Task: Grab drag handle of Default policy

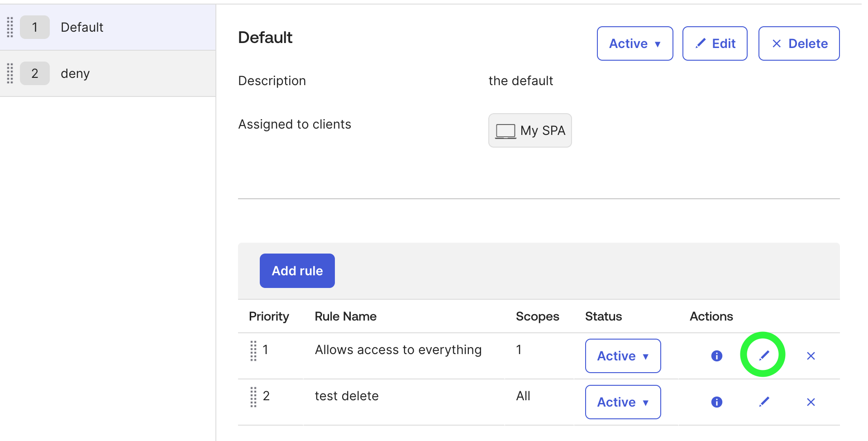Action: pos(10,27)
